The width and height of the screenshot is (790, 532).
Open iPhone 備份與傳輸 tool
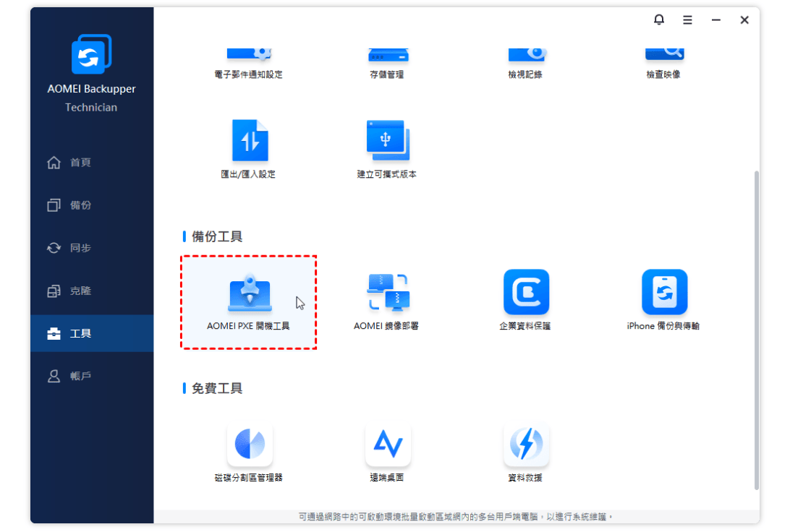click(664, 292)
